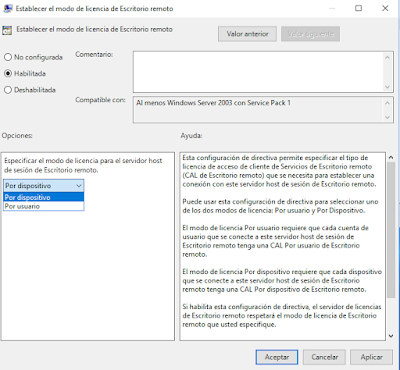This screenshot has height=370, width=400.
Task: Click Ayuda panel scroll up arrow
Action: coord(391,158)
